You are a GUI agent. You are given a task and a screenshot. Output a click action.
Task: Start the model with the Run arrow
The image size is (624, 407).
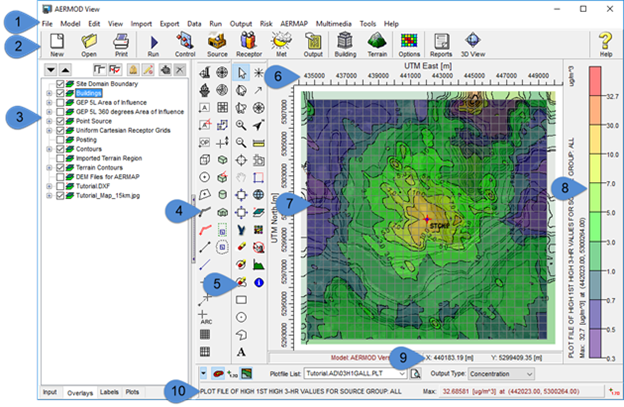click(x=154, y=45)
